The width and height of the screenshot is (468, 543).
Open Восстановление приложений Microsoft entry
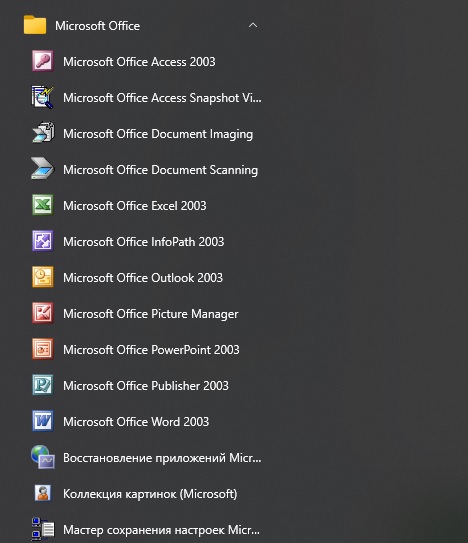tap(162, 458)
